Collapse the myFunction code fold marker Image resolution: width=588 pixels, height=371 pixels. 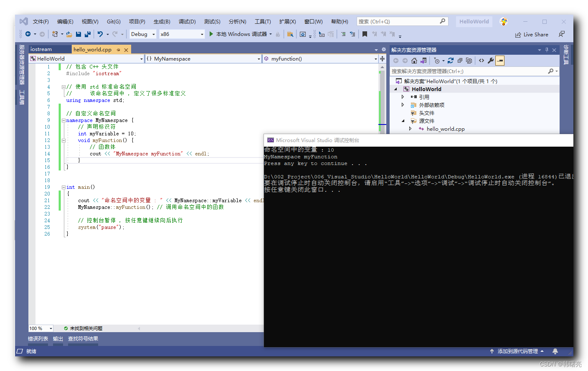[63, 140]
